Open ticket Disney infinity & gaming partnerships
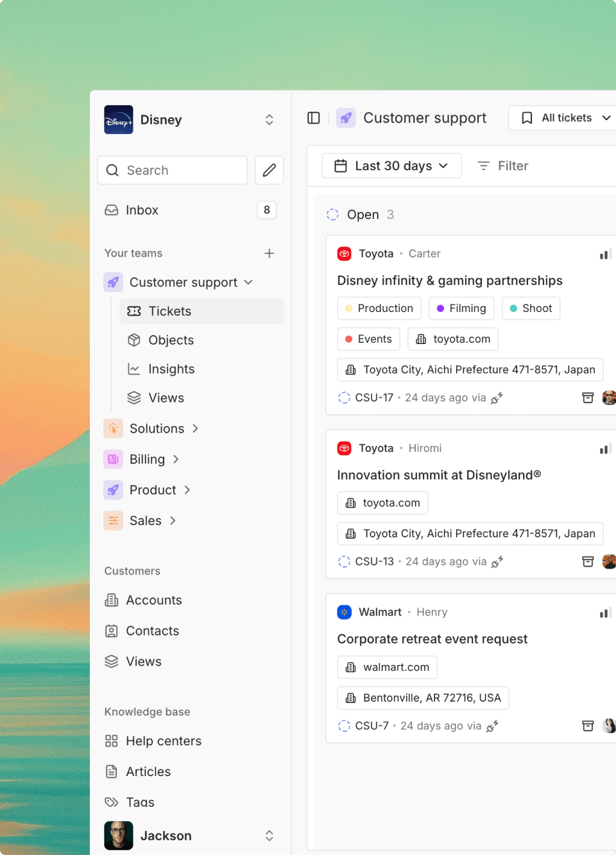The image size is (616, 855). 450,281
